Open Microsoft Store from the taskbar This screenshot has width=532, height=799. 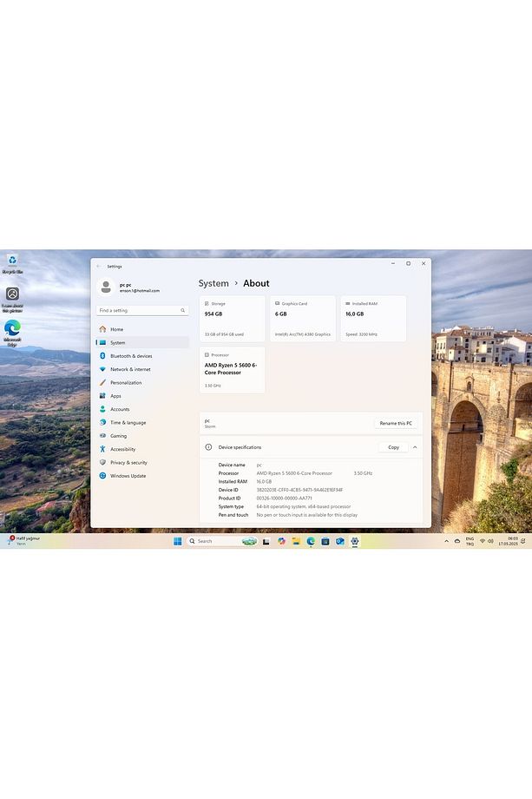click(x=325, y=541)
